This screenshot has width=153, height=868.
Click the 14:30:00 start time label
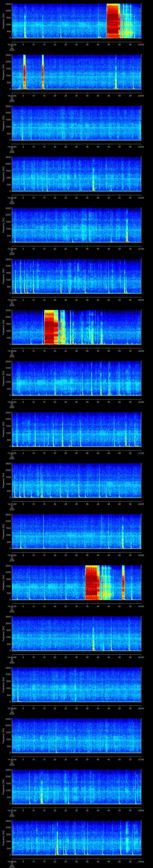point(12,453)
